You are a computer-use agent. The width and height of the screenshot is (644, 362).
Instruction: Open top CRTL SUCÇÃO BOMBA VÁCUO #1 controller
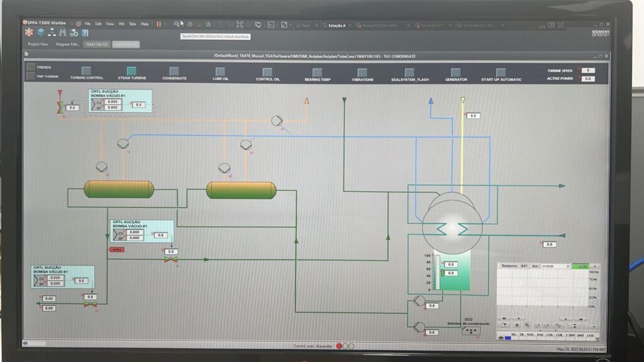point(120,101)
